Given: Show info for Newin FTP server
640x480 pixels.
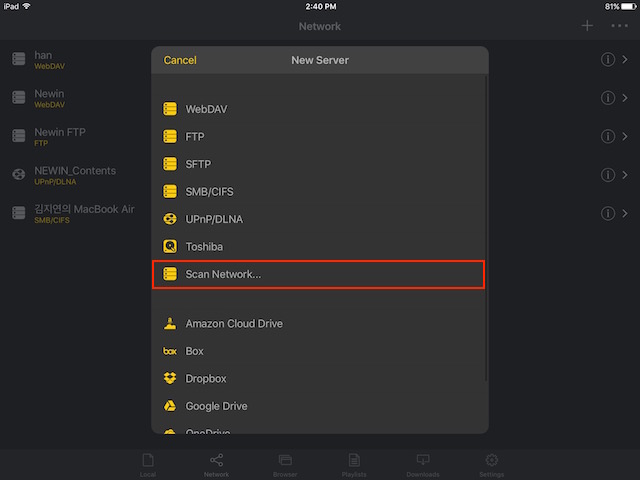Looking at the screenshot, I should coord(607,136).
